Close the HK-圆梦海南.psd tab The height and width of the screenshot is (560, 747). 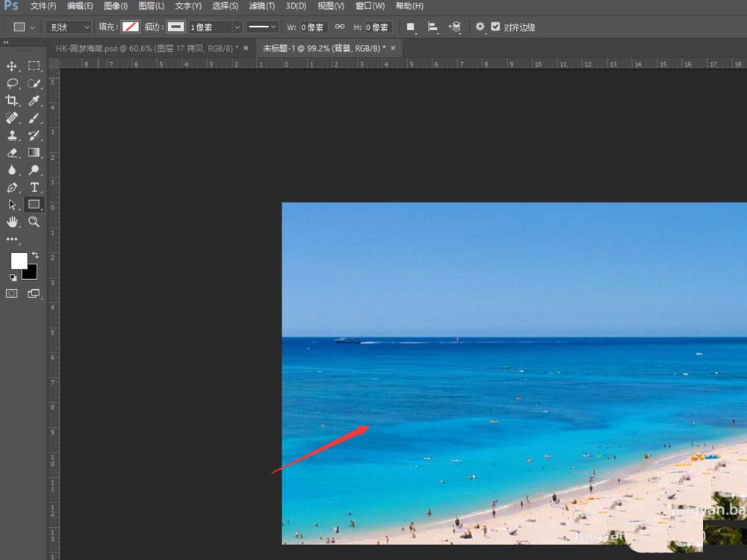(x=246, y=48)
